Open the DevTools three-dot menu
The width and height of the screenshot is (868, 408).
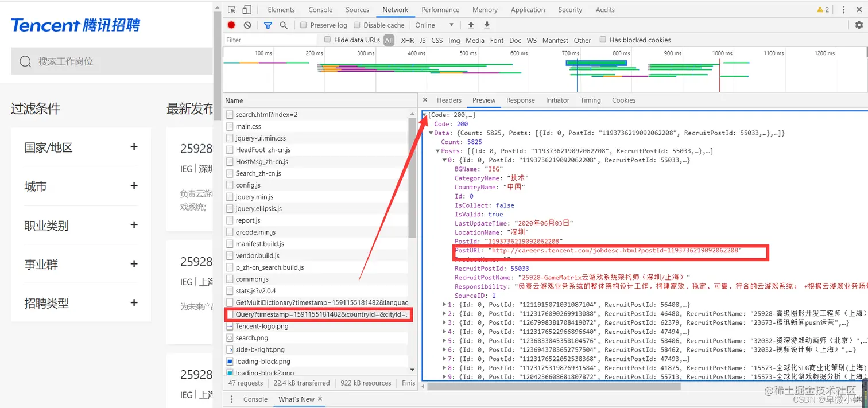(843, 10)
